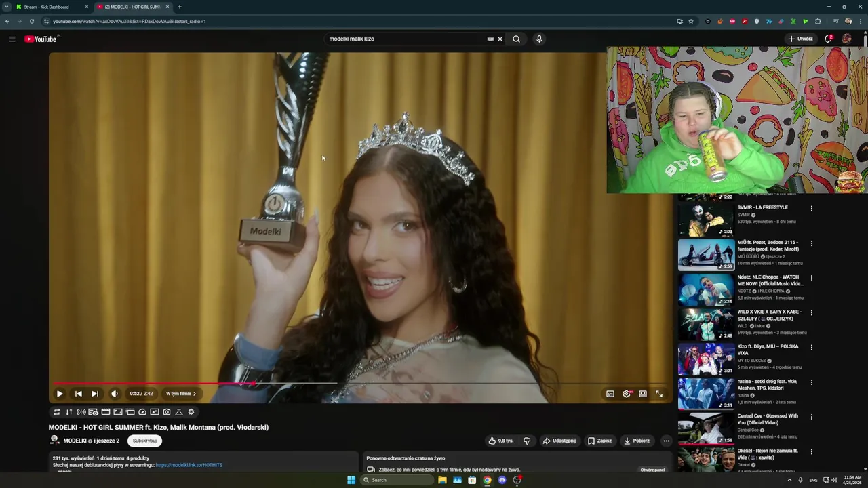868x488 pixels.
Task: Bookmark this page with the star
Action: [691, 21]
